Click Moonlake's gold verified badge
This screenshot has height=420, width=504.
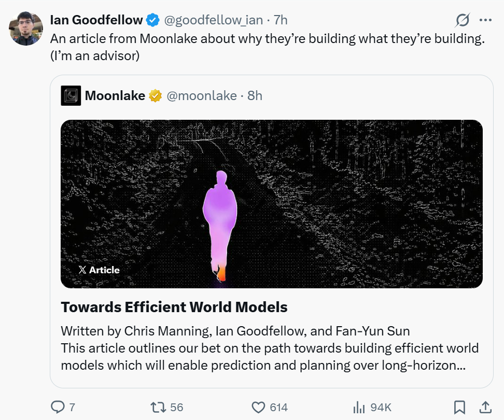156,95
